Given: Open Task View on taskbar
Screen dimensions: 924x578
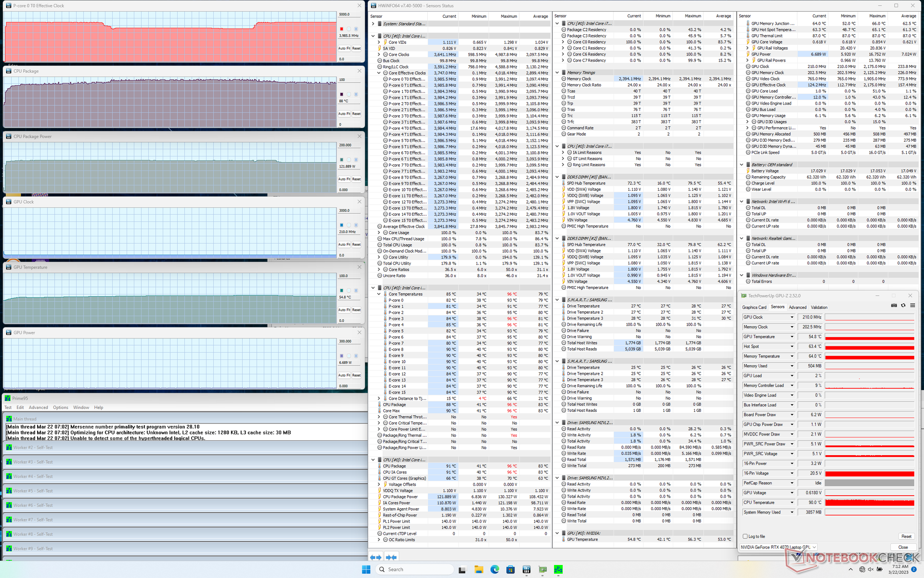Looking at the screenshot, I should pyautogui.click(x=462, y=570).
